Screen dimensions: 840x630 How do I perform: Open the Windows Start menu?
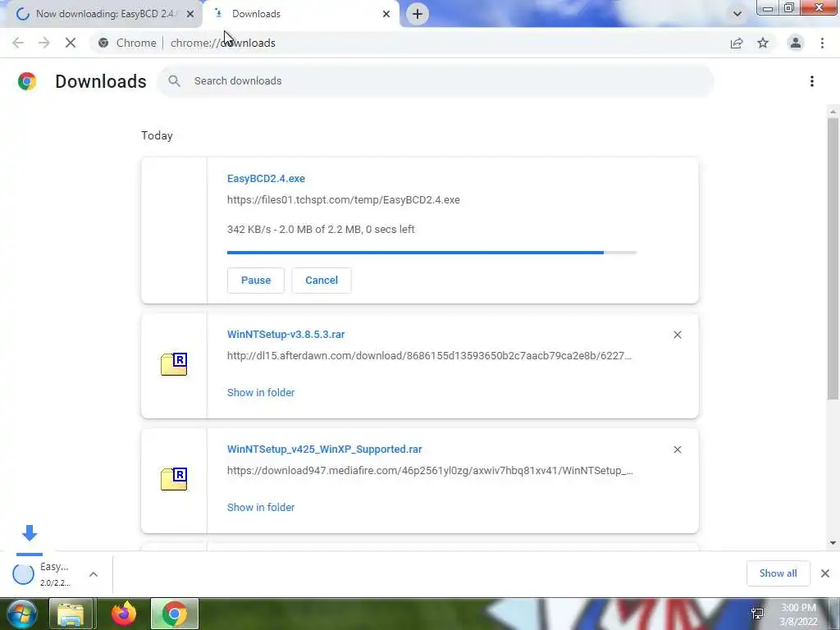(x=21, y=614)
